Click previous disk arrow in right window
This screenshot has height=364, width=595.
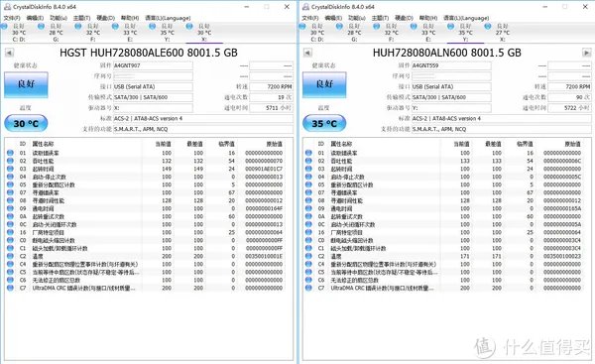click(307, 53)
